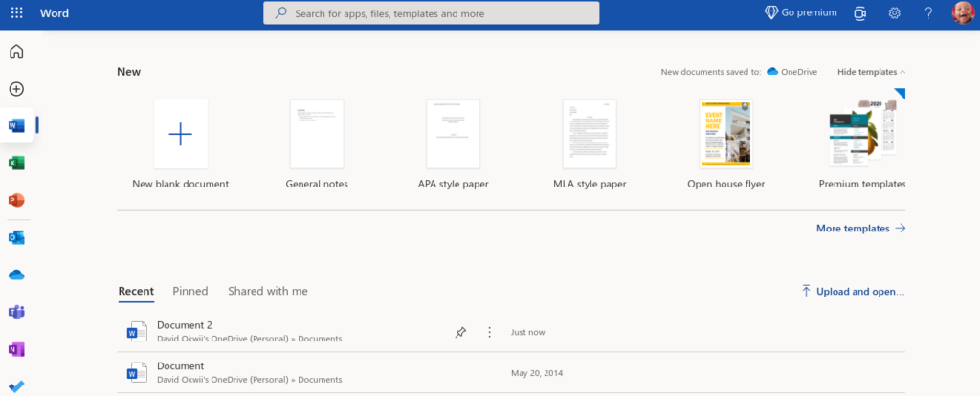Open the To Do checkmark app icon
Screen dimensions: 980x396
[x=16, y=386]
